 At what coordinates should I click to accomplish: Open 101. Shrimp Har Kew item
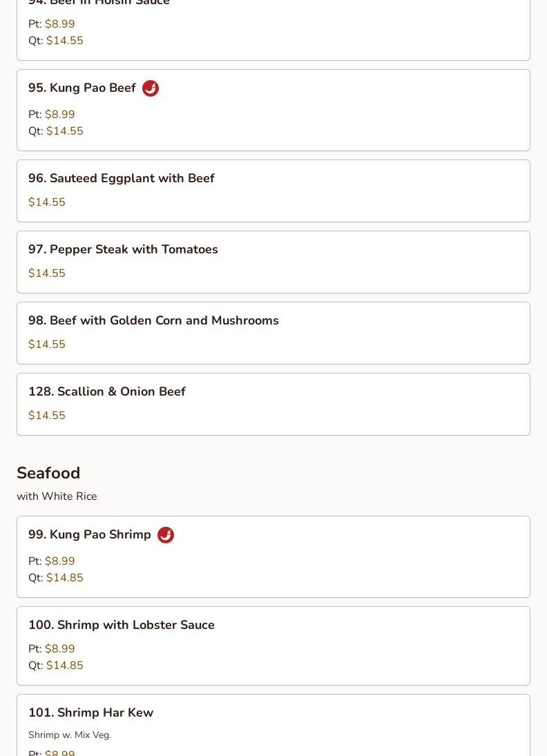tap(273, 725)
